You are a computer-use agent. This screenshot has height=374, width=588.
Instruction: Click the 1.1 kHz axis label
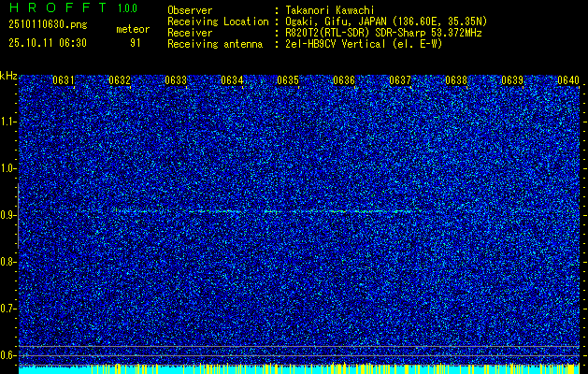click(7, 122)
